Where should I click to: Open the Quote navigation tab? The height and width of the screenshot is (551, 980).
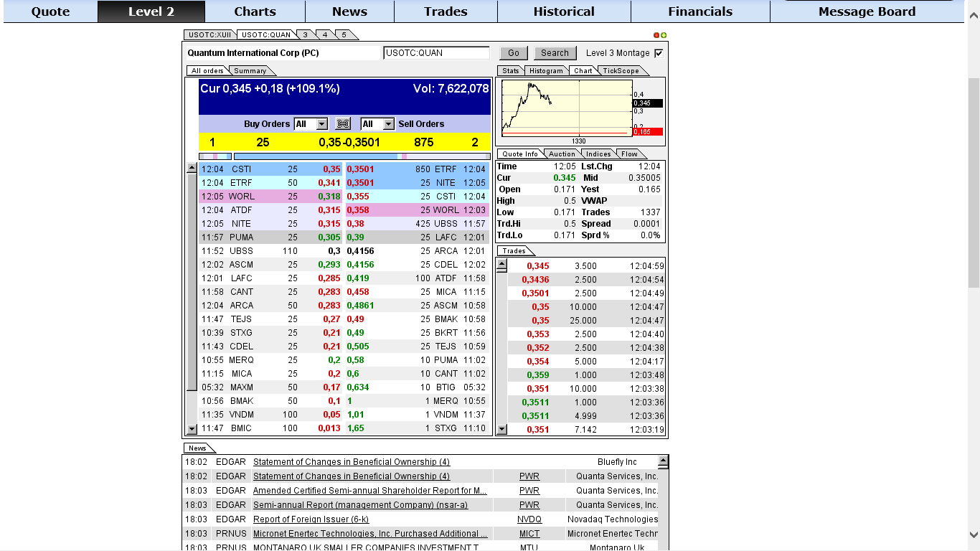point(50,11)
